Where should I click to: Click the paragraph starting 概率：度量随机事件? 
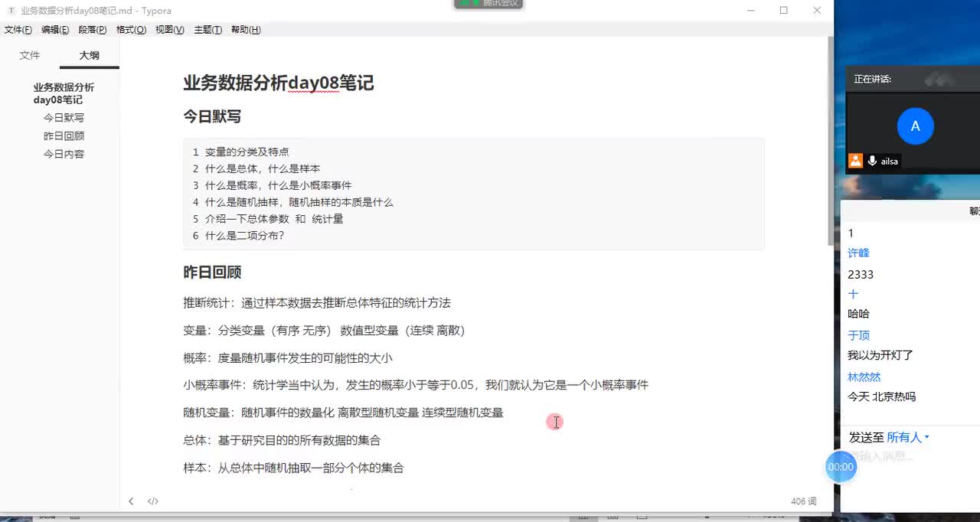tap(288, 357)
